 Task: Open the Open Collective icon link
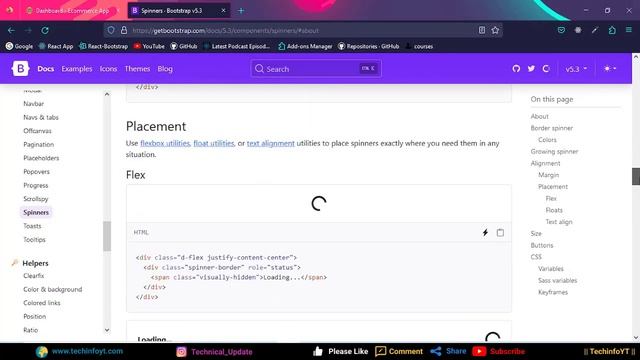click(x=546, y=69)
